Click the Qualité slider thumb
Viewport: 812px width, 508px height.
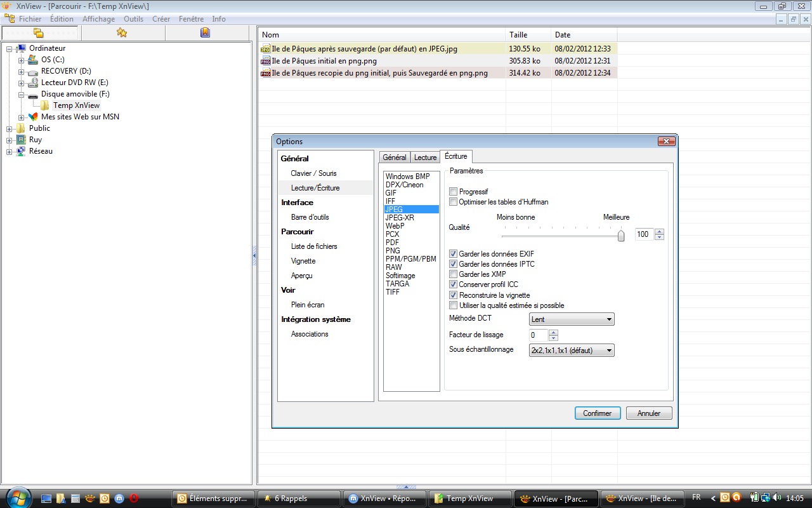621,236
